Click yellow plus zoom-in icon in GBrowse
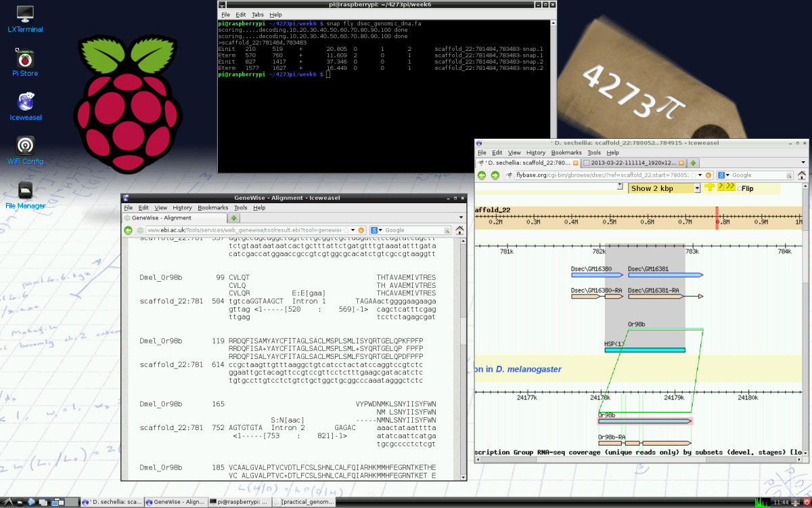812x508 pixels. tap(709, 187)
